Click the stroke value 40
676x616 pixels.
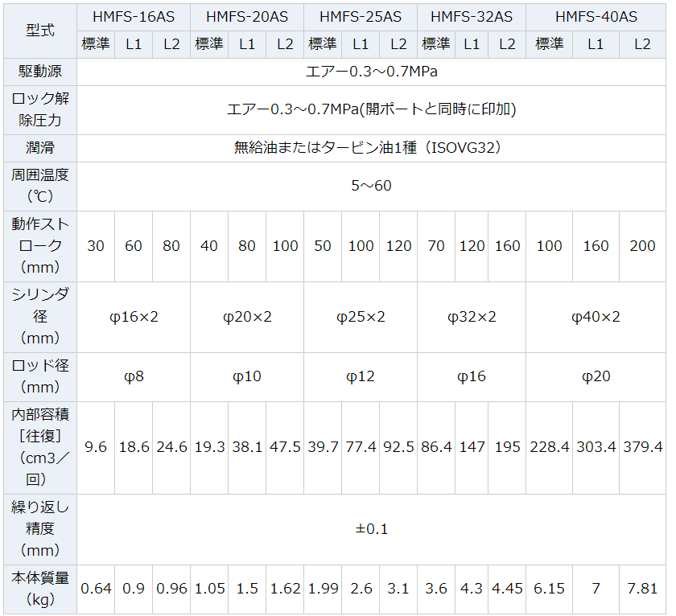pyautogui.click(x=209, y=246)
